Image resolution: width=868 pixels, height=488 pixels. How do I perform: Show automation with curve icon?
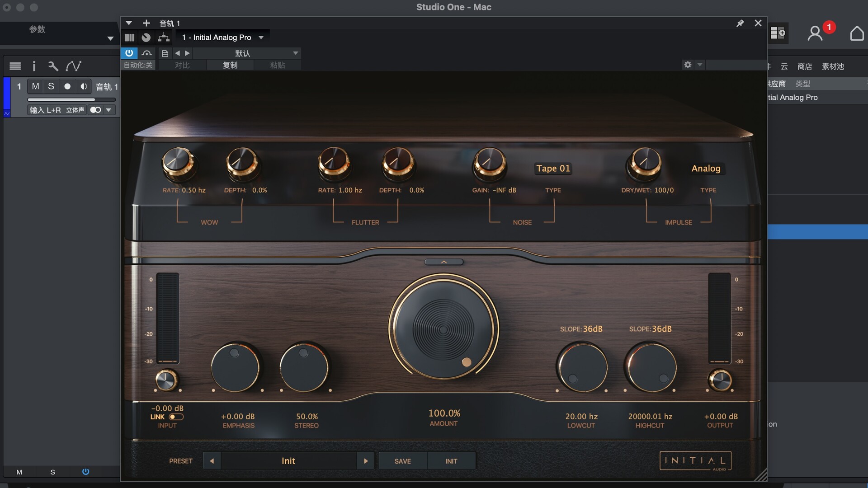tap(73, 66)
